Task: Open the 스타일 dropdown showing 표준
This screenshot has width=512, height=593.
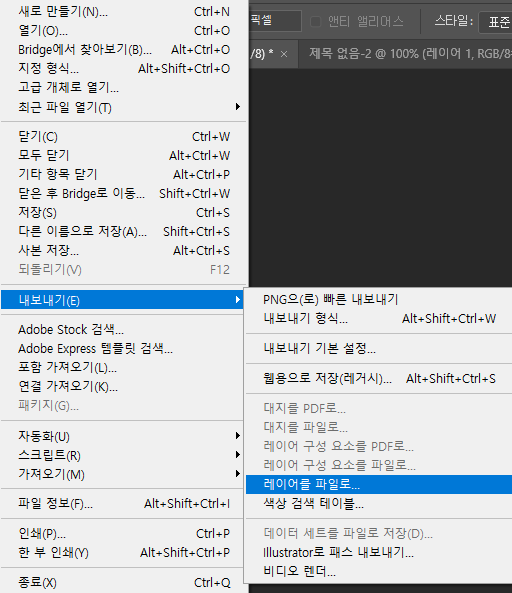Action: (x=495, y=22)
